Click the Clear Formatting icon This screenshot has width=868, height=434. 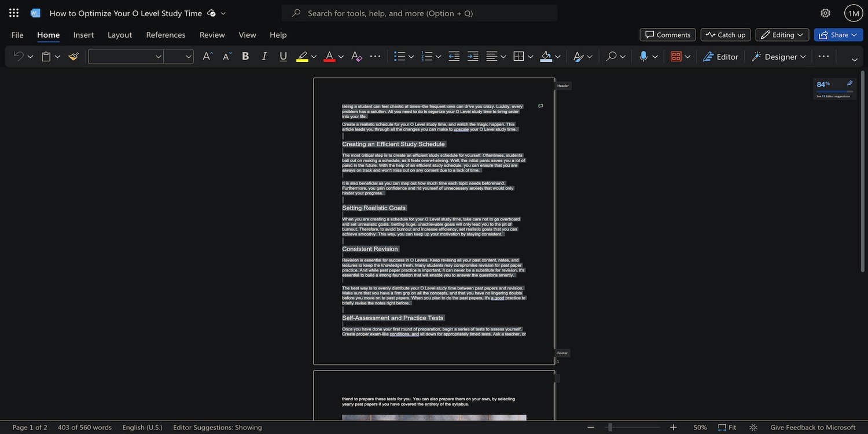click(356, 56)
